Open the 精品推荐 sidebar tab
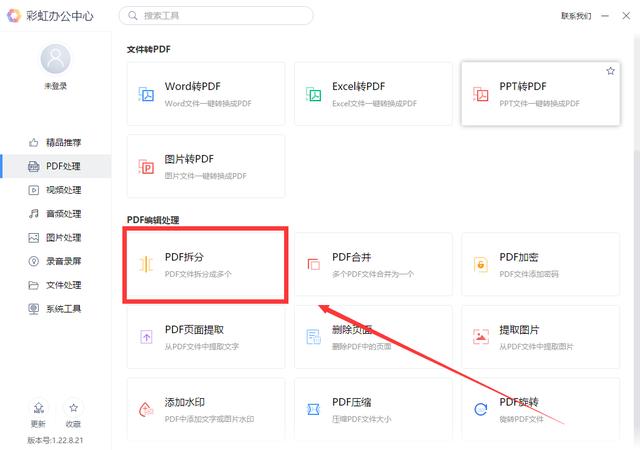This screenshot has width=640, height=450. 56,143
